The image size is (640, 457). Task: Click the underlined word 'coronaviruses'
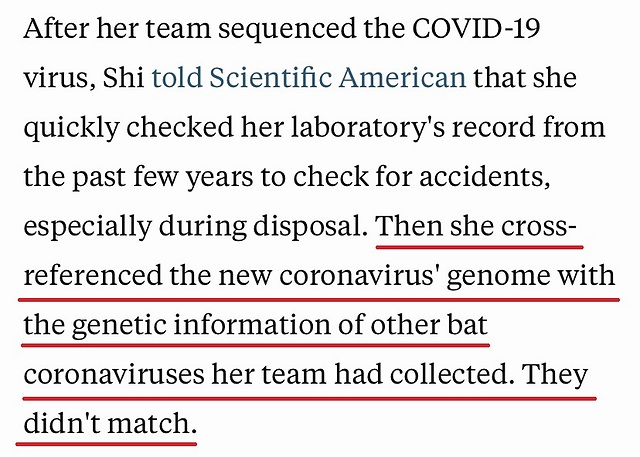pyautogui.click(x=113, y=374)
